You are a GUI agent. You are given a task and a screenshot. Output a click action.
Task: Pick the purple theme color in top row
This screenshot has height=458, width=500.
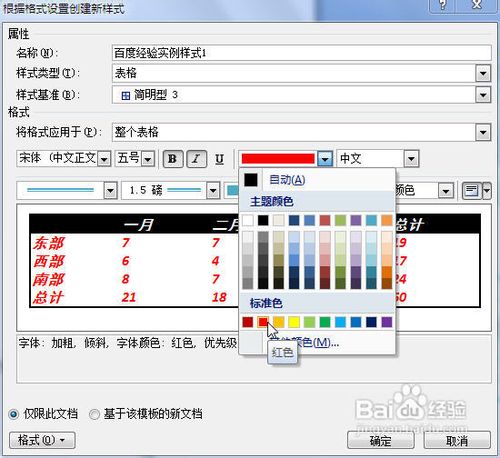[356, 220]
